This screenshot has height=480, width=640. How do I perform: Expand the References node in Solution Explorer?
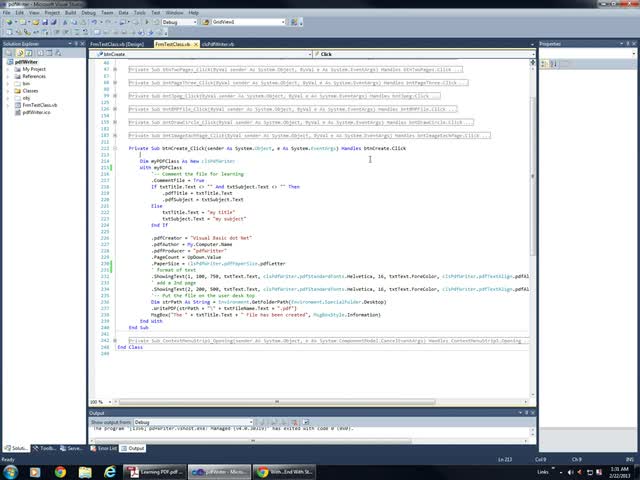[x=8, y=76]
